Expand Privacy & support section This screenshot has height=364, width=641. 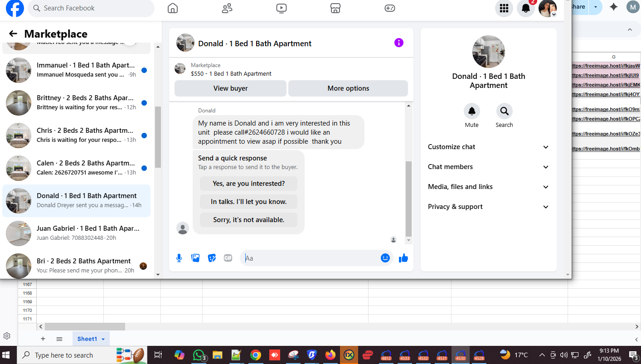click(488, 207)
